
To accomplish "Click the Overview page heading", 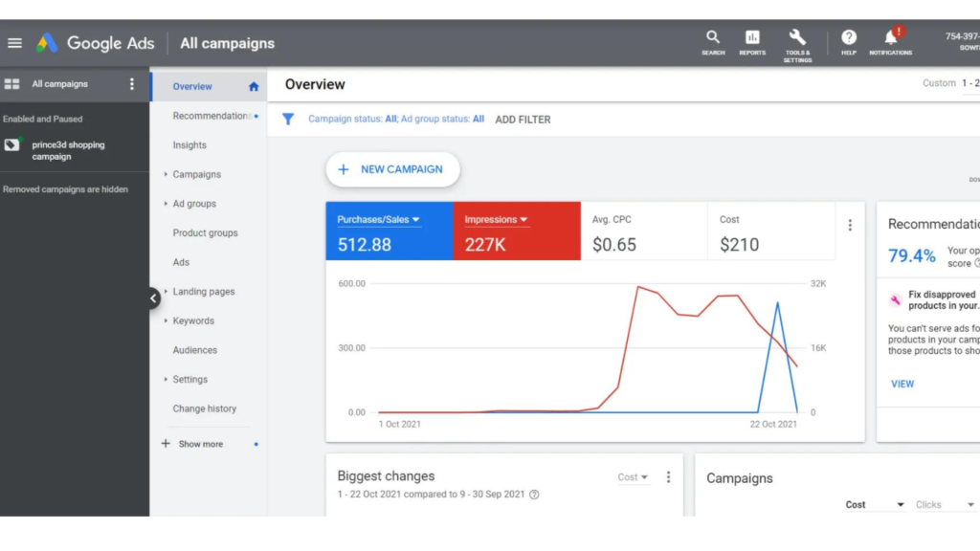I will 315,84.
